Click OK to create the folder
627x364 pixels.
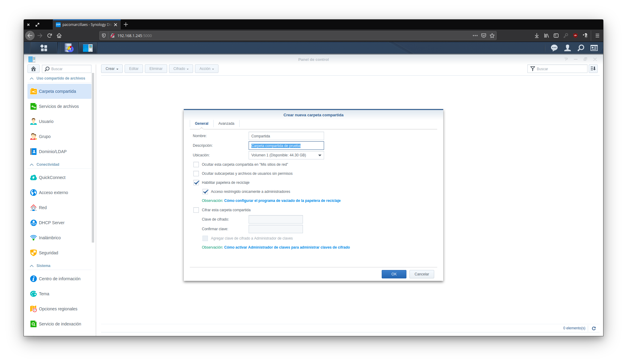click(394, 274)
